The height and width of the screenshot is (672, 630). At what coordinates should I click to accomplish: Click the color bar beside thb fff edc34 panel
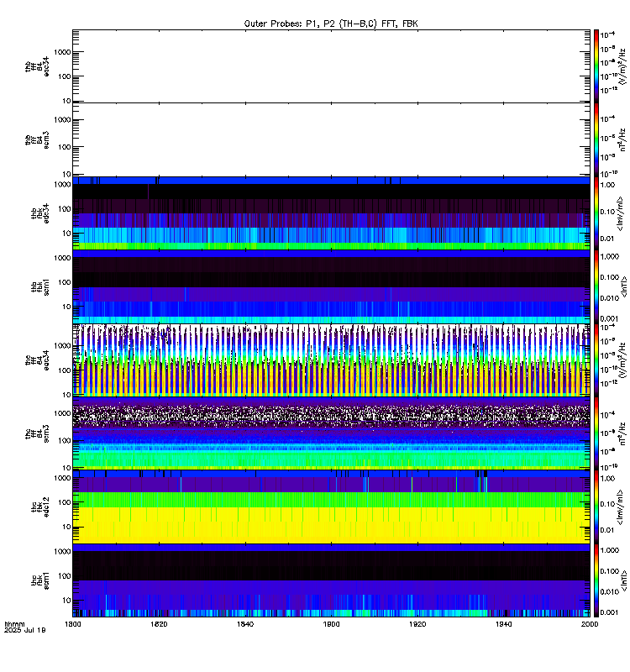[596, 66]
